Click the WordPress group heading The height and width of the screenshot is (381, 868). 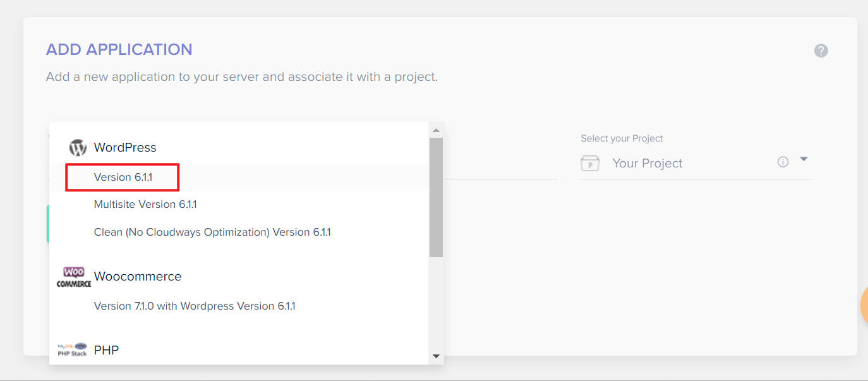point(125,147)
